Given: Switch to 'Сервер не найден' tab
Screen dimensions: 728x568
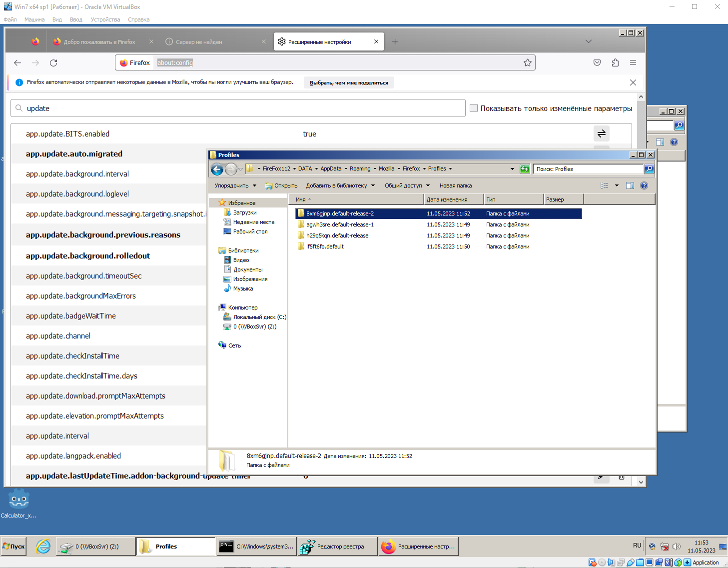Looking at the screenshot, I should (215, 42).
